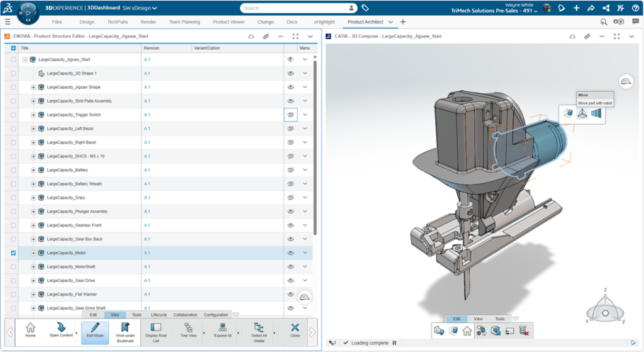644x352 pixels.
Task: Click the Expand All icon
Action: (222, 328)
